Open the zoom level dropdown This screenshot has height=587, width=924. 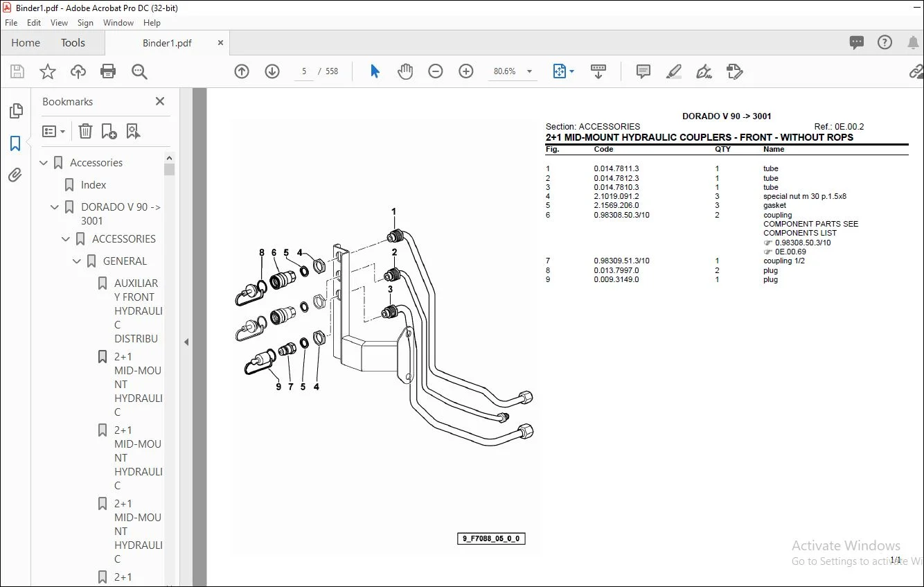(530, 71)
